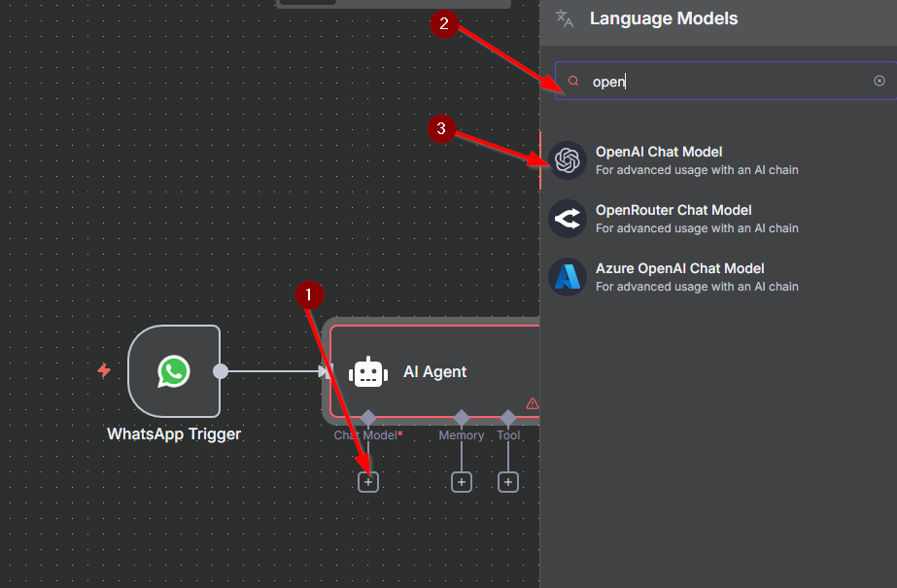This screenshot has height=588, width=897.
Task: Click the description under OpenRouter Chat Model
Action: point(697,228)
